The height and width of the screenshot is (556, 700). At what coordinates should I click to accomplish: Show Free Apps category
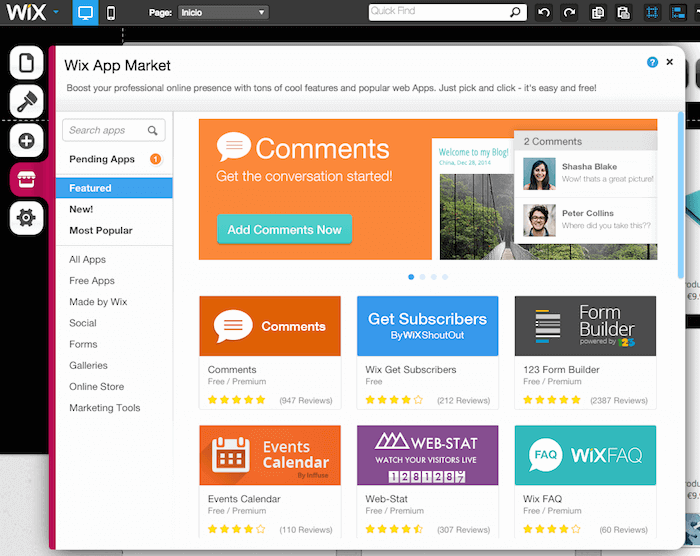92,280
